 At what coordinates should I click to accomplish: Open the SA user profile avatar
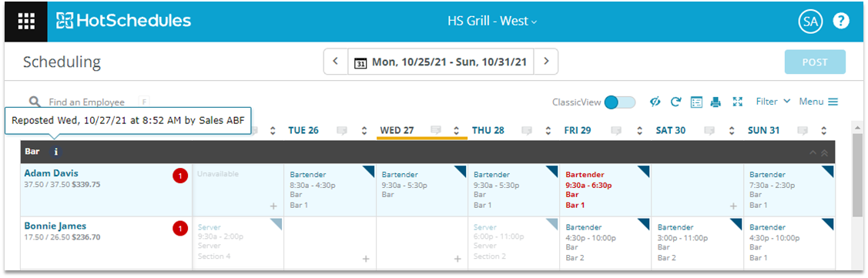tap(810, 22)
